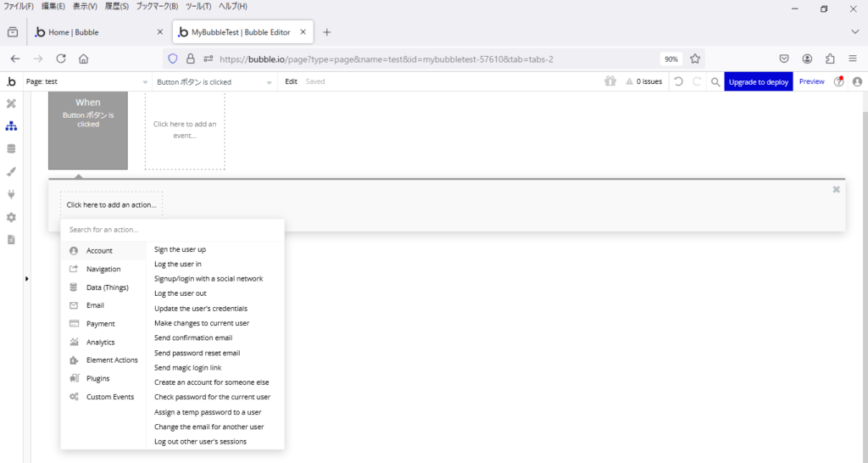868x463 pixels.
Task: Select the Custom Events category
Action: pos(103,397)
